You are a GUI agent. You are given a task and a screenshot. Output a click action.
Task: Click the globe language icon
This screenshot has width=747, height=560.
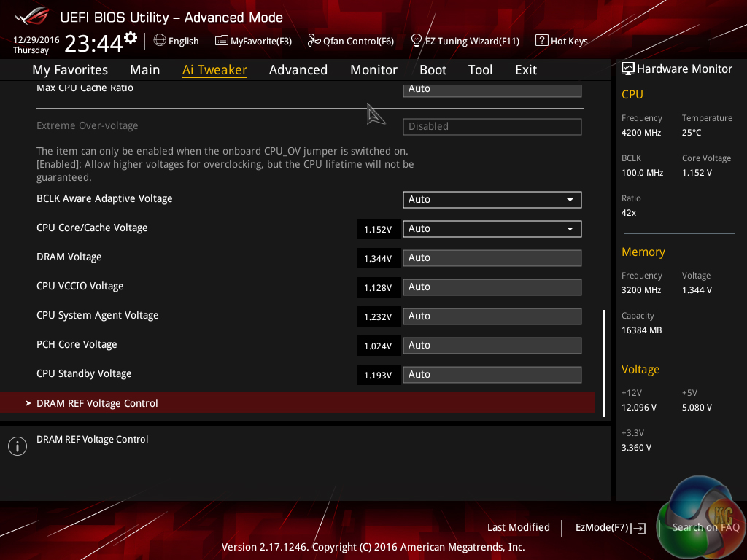tap(160, 41)
